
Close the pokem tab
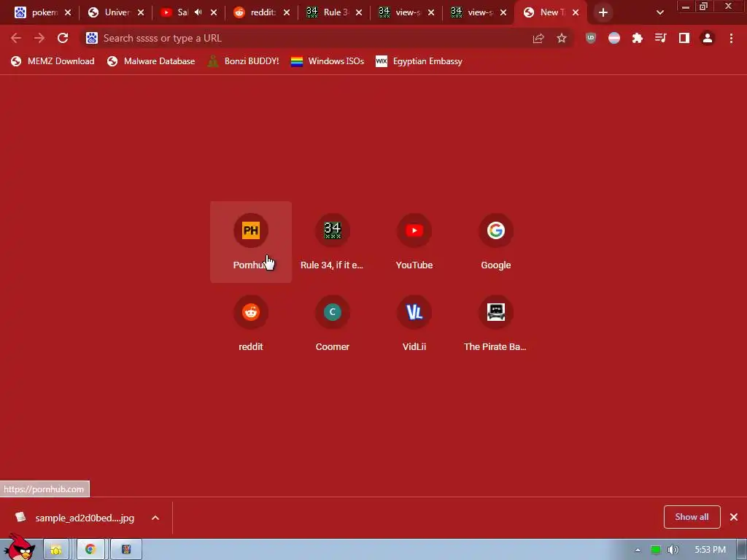pyautogui.click(x=68, y=12)
